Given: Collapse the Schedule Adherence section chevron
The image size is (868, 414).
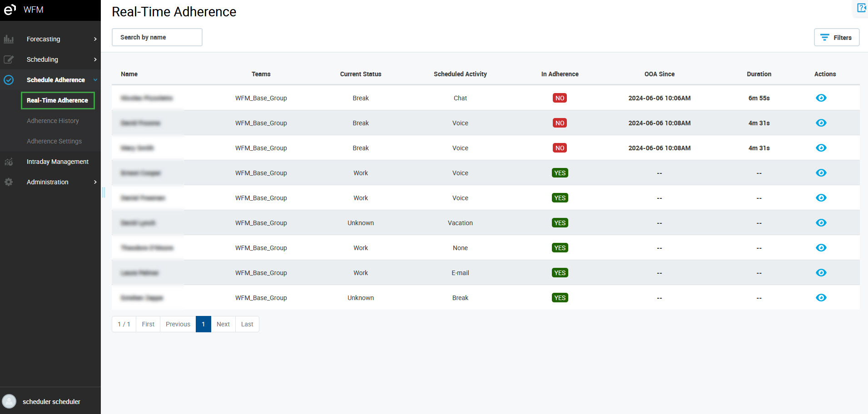Looking at the screenshot, I should [95, 80].
